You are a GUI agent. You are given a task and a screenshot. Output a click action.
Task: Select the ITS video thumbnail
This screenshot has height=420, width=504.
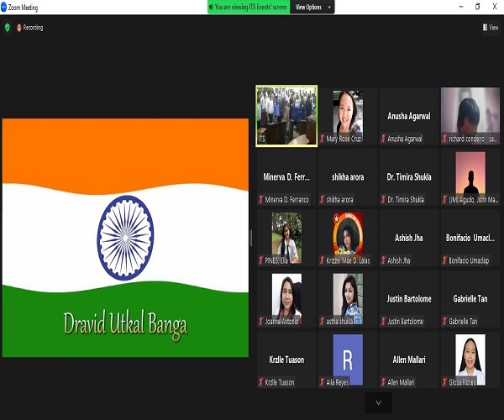tap(286, 116)
